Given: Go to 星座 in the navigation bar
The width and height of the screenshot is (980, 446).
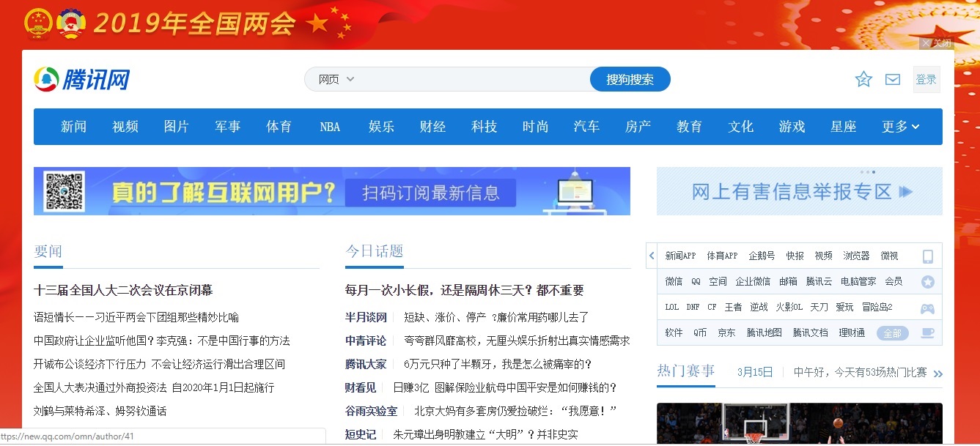Looking at the screenshot, I should (x=844, y=127).
